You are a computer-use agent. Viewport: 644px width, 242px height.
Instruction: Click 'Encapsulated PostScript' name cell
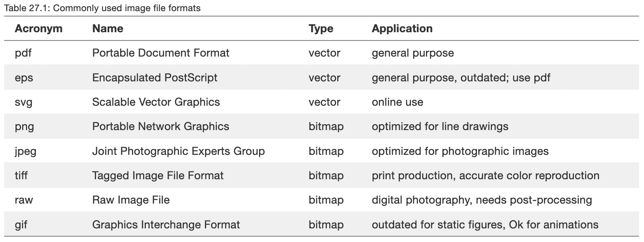point(155,78)
